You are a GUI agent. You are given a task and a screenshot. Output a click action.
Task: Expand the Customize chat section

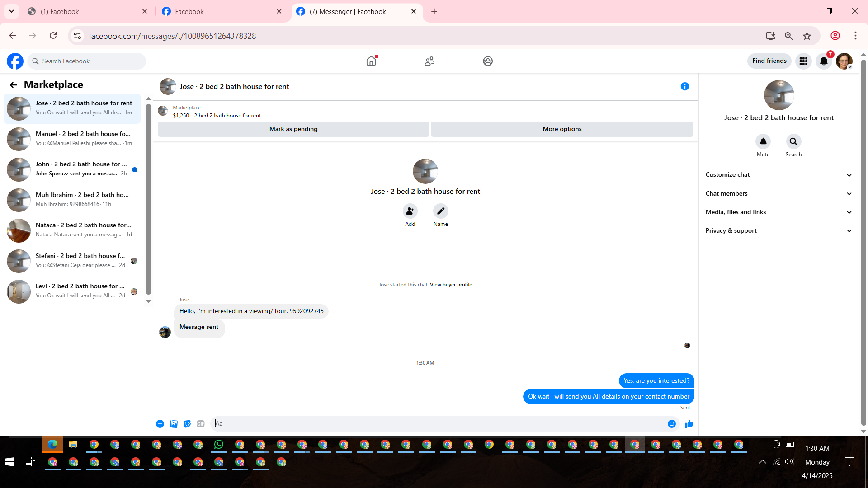tap(778, 175)
